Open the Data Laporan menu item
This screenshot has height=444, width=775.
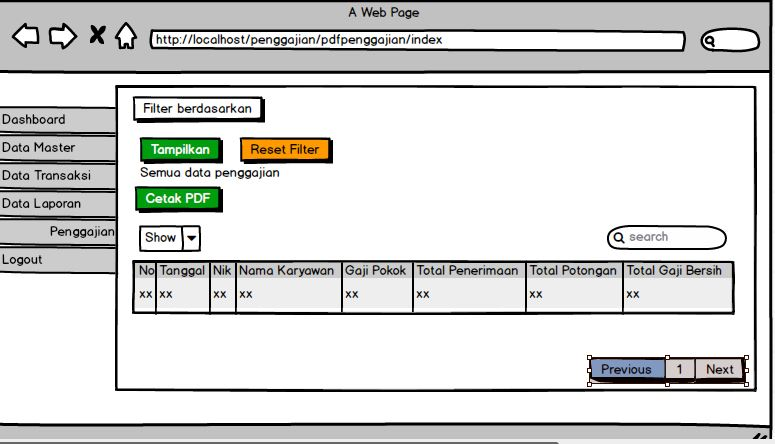coord(58,204)
